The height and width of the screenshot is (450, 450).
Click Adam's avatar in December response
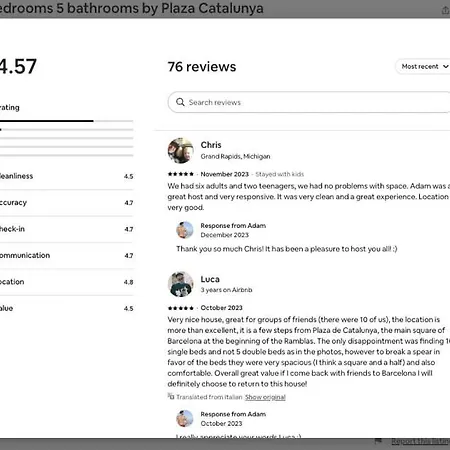pyautogui.click(x=185, y=230)
